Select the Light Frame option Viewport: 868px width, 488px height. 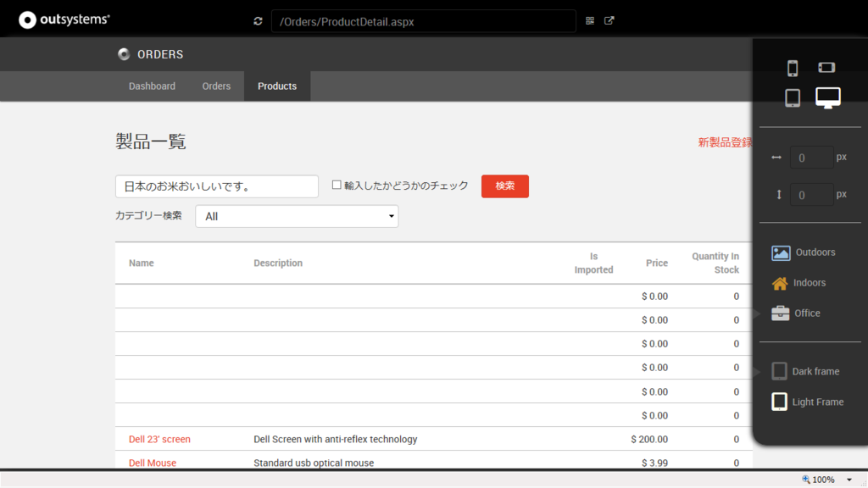coord(808,402)
